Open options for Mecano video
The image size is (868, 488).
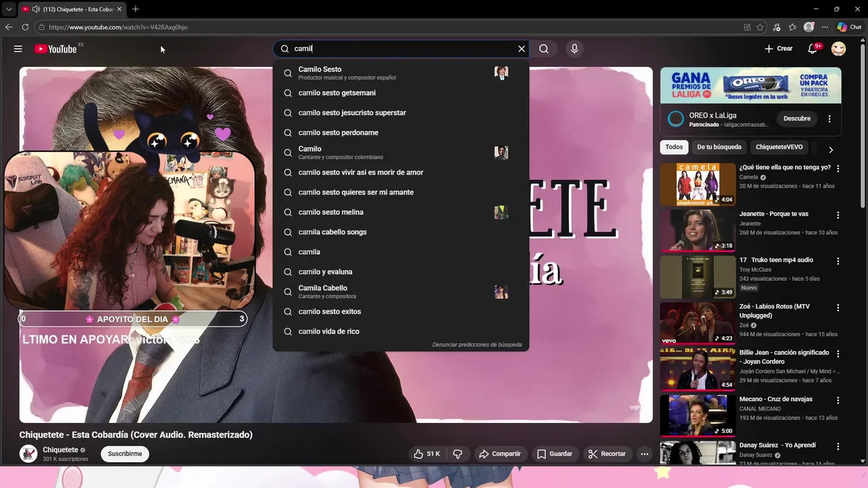tap(838, 400)
